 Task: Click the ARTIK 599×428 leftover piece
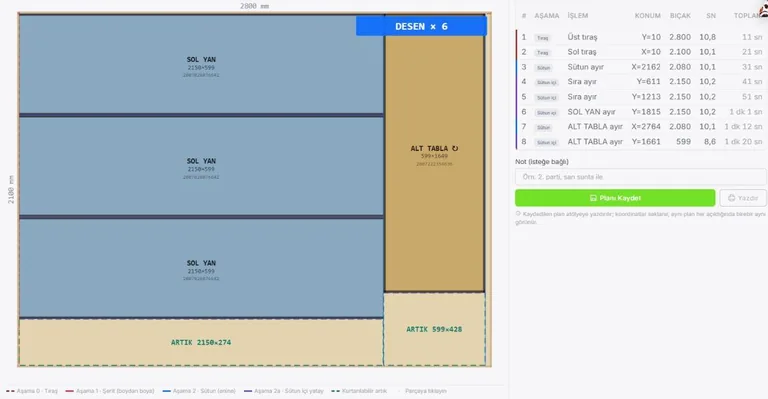click(434, 329)
